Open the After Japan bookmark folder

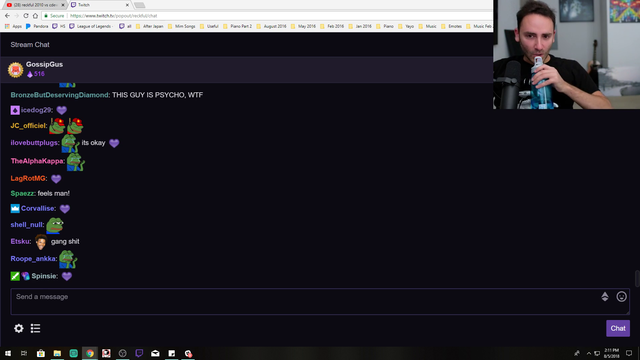tap(149, 26)
